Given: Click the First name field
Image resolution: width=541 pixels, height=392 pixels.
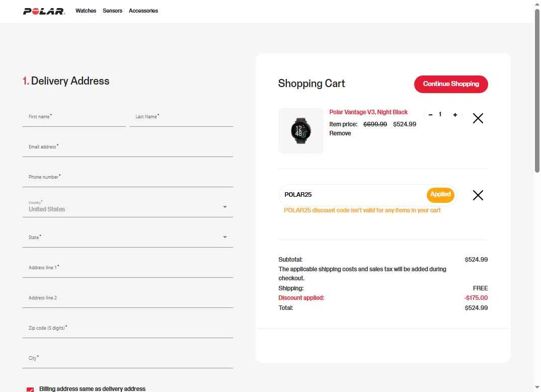Looking at the screenshot, I should [x=74, y=117].
